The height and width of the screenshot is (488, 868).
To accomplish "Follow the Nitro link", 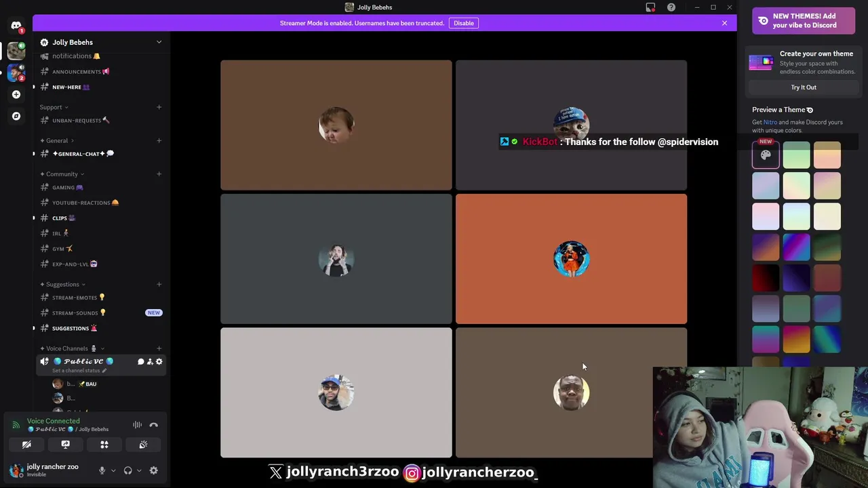I will click(770, 122).
